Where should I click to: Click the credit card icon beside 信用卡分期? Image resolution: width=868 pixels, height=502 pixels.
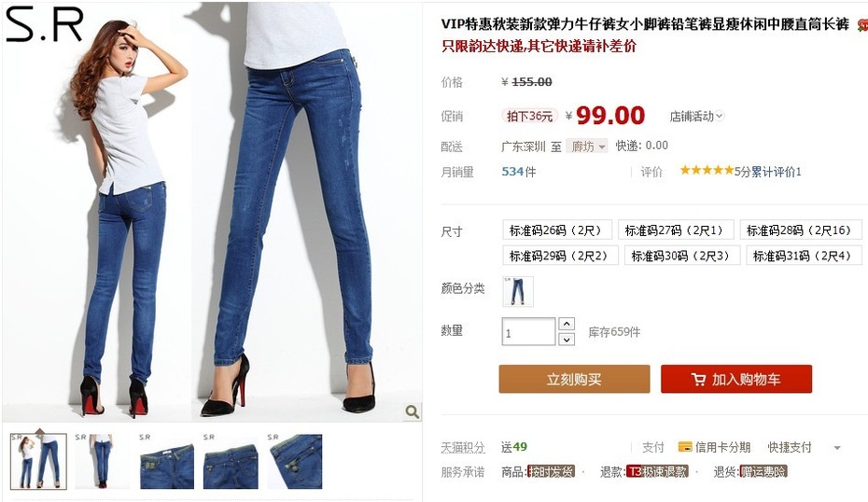(x=685, y=446)
